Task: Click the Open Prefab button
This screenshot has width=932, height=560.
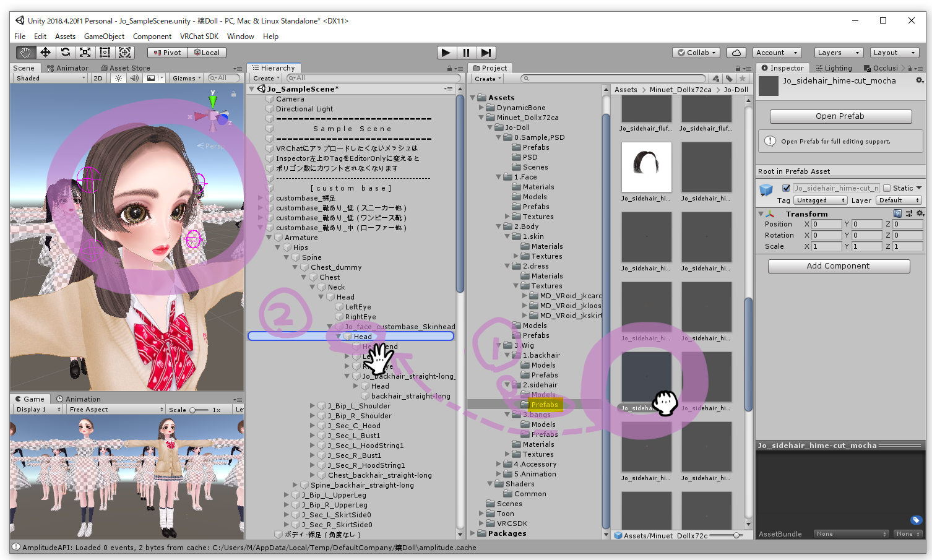Action: point(840,116)
